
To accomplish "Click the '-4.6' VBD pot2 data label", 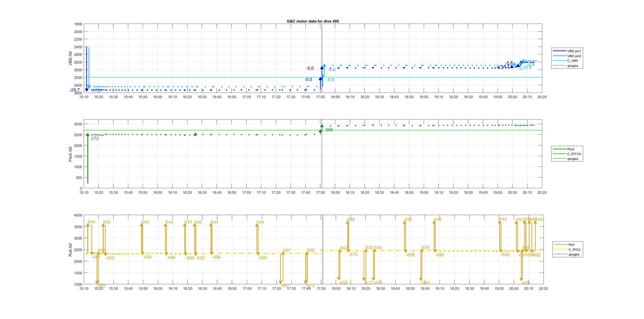I will [x=331, y=70].
